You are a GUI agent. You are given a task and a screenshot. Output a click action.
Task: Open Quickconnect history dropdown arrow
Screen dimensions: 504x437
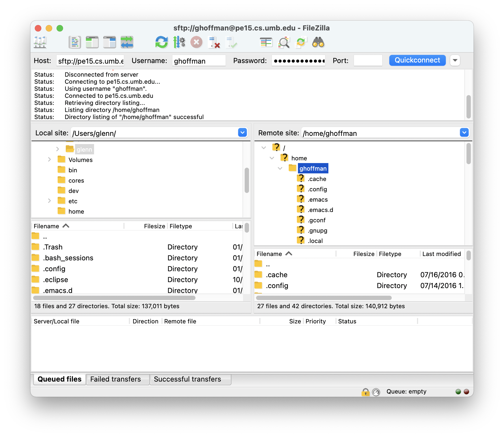pyautogui.click(x=455, y=60)
